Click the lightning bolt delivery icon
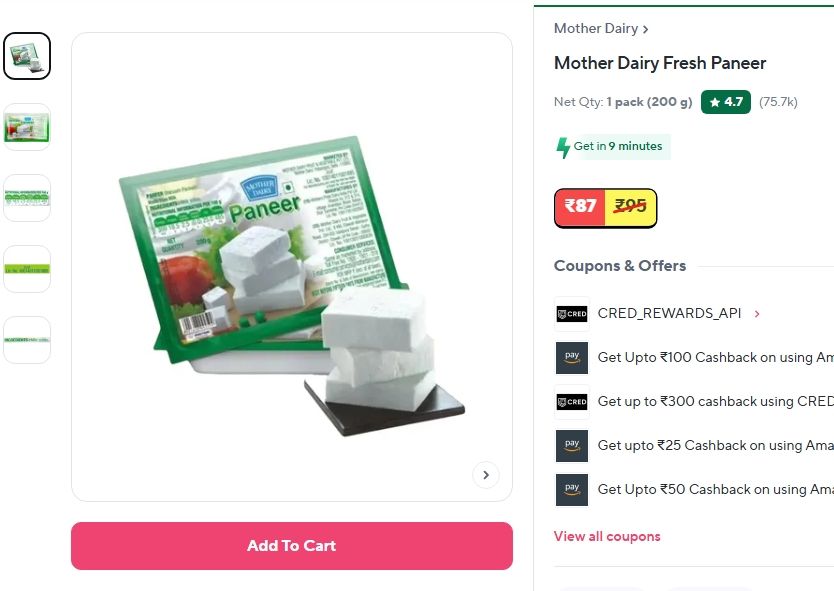Viewport: 834px width, 591px height. pos(563,147)
